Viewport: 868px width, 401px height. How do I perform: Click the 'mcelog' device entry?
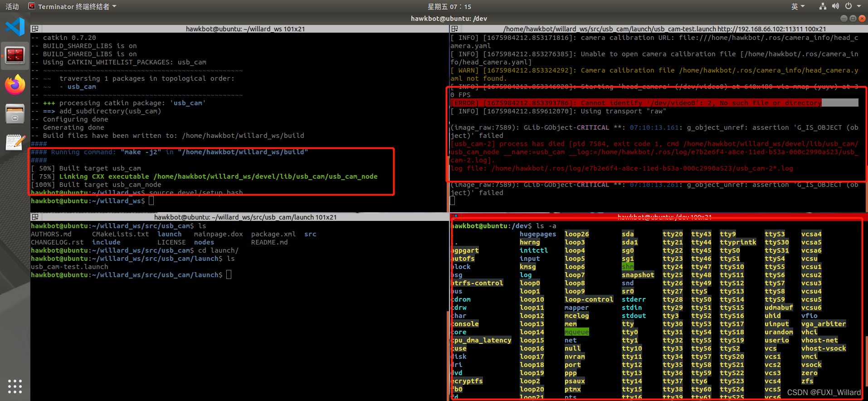click(577, 316)
